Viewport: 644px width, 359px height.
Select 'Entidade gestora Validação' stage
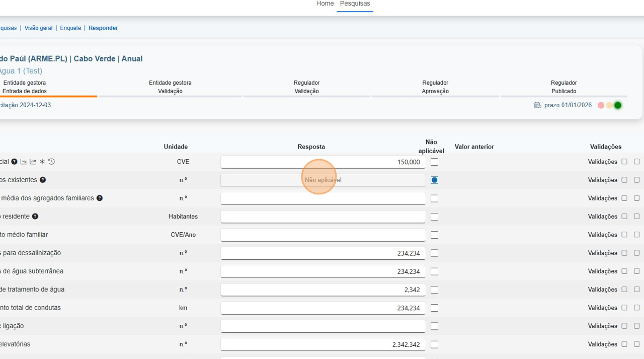click(x=170, y=87)
